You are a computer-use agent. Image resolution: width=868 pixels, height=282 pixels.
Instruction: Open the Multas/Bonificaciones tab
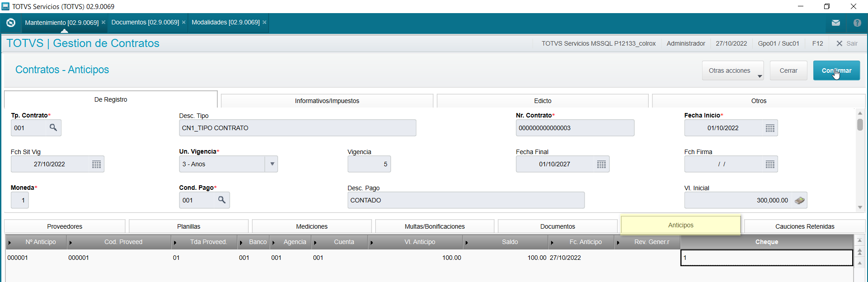pyautogui.click(x=434, y=226)
